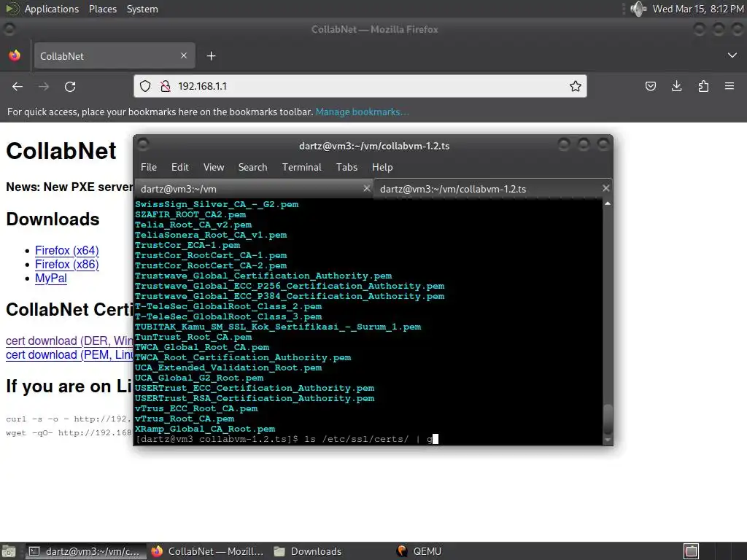The width and height of the screenshot is (747, 560).
Task: Click the Firefox window menu button
Action: coord(9,29)
